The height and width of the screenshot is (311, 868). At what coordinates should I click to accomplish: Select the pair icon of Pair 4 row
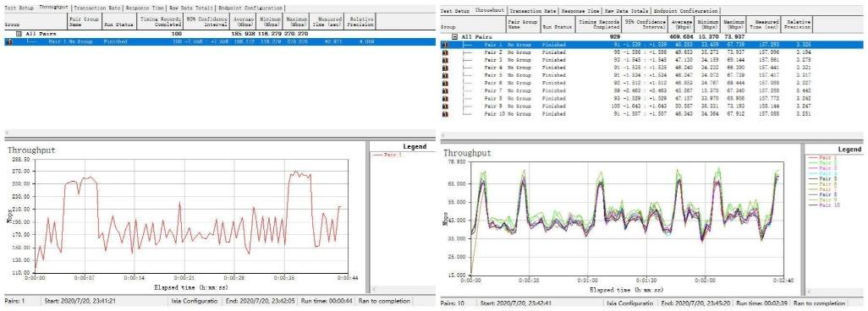coord(444,68)
